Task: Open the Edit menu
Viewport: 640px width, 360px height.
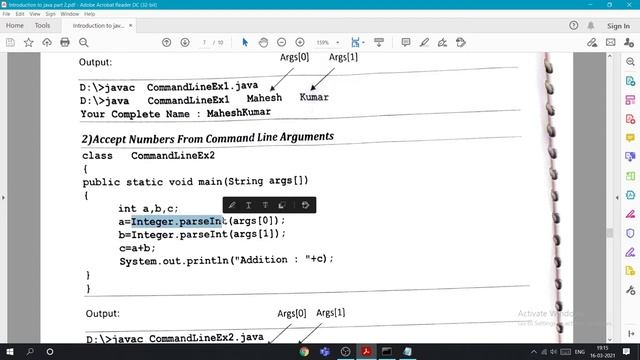Action: tap(20, 14)
